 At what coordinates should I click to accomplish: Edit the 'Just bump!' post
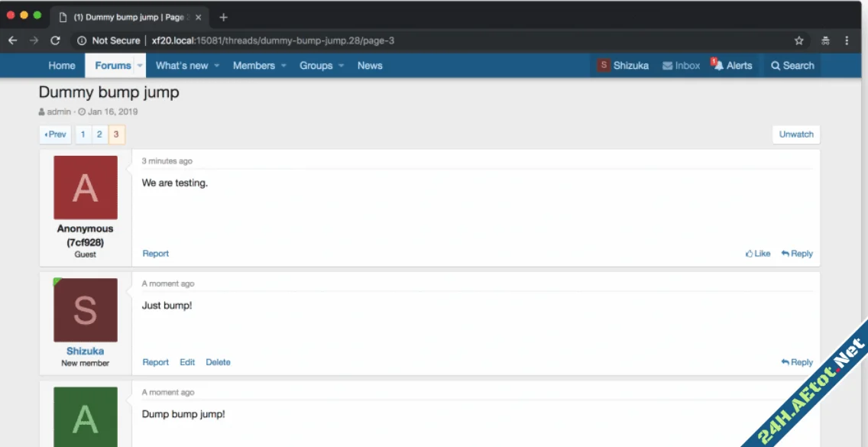click(187, 362)
